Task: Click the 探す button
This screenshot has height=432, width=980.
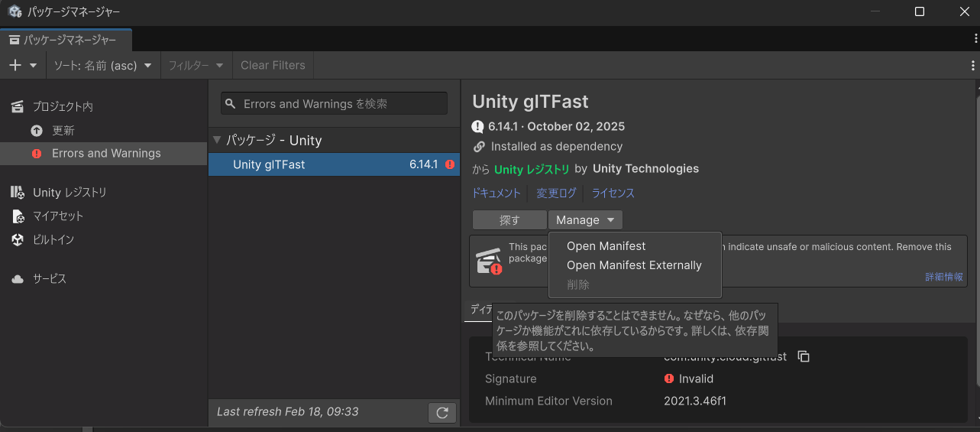Action: point(509,220)
